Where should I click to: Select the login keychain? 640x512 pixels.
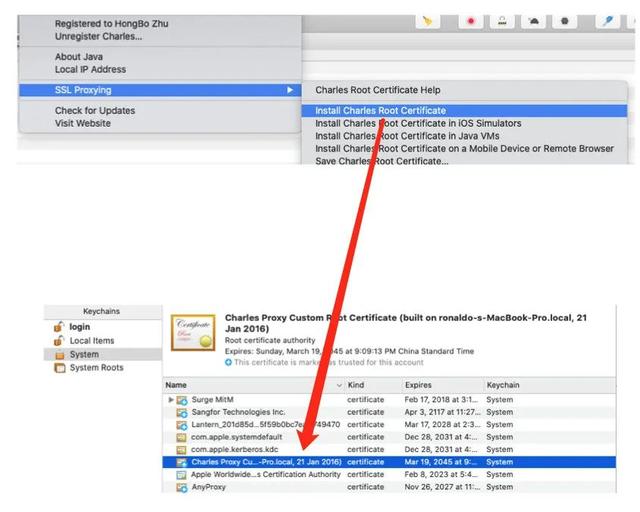click(79, 327)
